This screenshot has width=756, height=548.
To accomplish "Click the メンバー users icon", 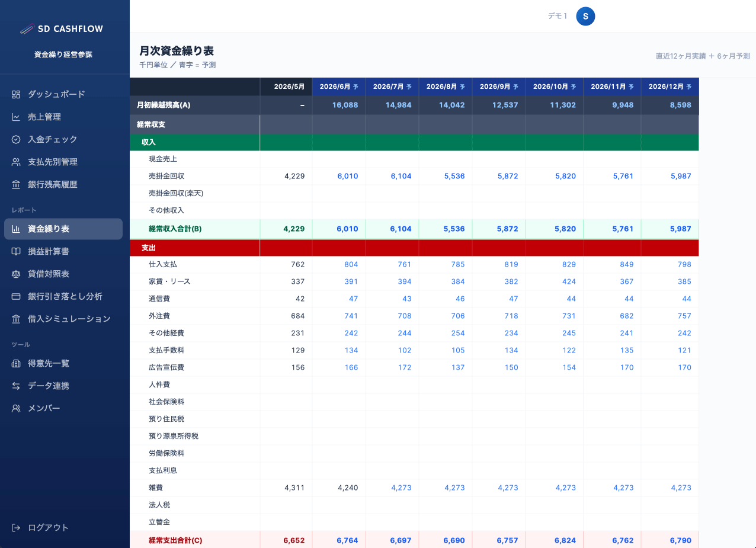I will click(16, 408).
